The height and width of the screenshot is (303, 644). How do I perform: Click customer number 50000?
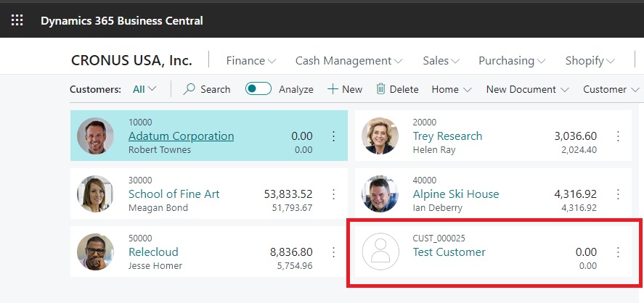pos(140,238)
